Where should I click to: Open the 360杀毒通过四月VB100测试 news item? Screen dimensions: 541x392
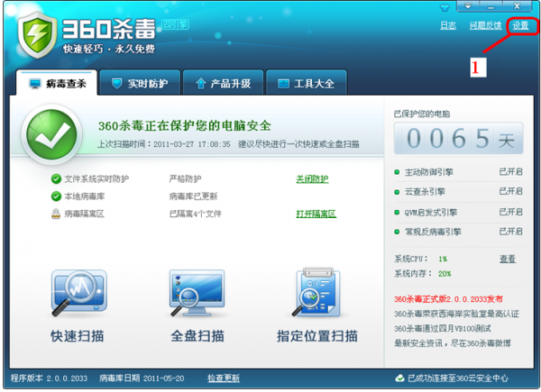click(x=443, y=329)
